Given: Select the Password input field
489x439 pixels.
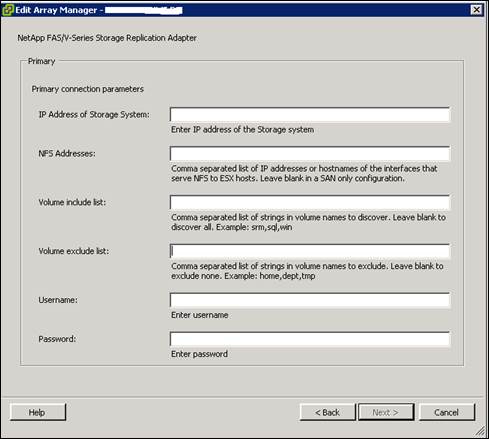Looking at the screenshot, I should [x=310, y=339].
